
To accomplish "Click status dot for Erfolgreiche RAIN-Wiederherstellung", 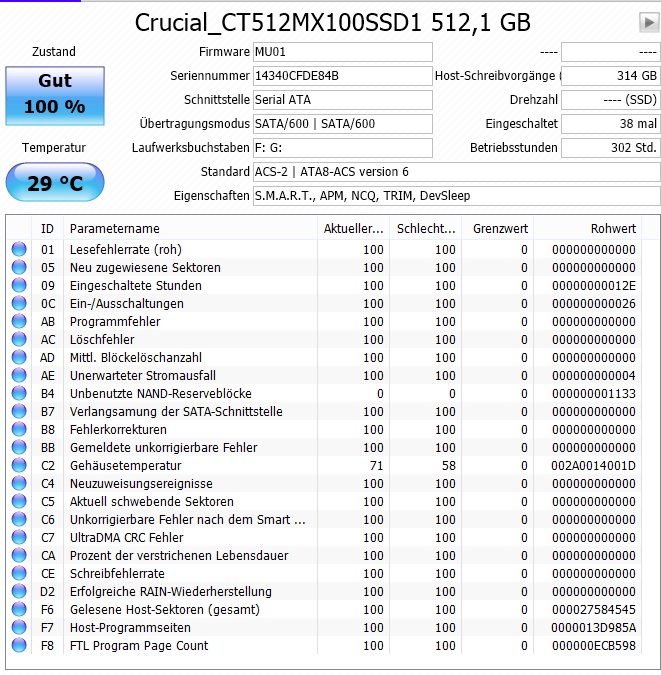I will pyautogui.click(x=19, y=591).
